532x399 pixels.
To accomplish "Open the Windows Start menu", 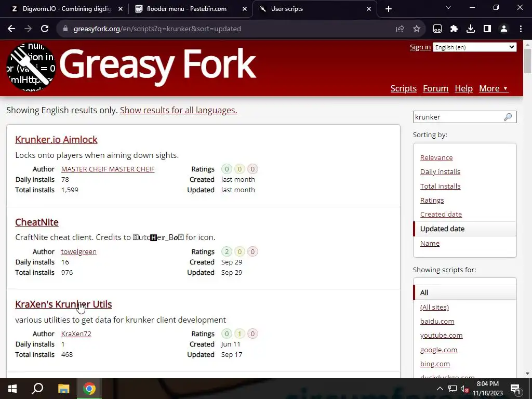I will click(12, 389).
